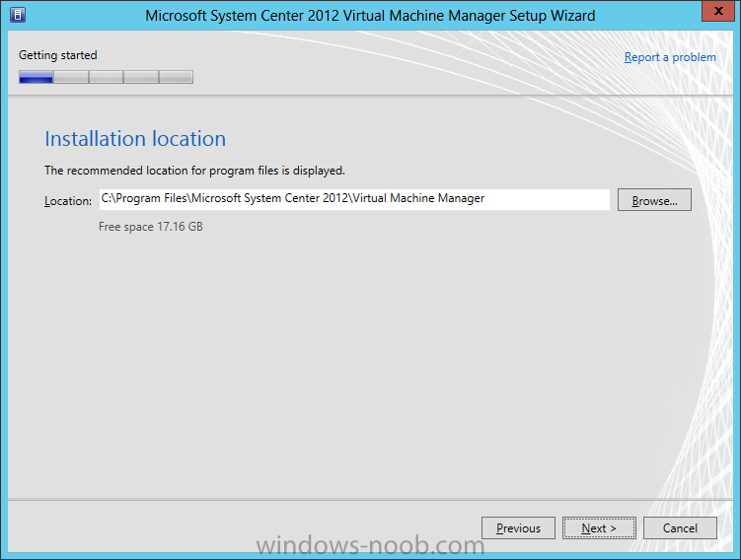Cancel the setup wizard
The image size is (741, 560).
(x=680, y=527)
